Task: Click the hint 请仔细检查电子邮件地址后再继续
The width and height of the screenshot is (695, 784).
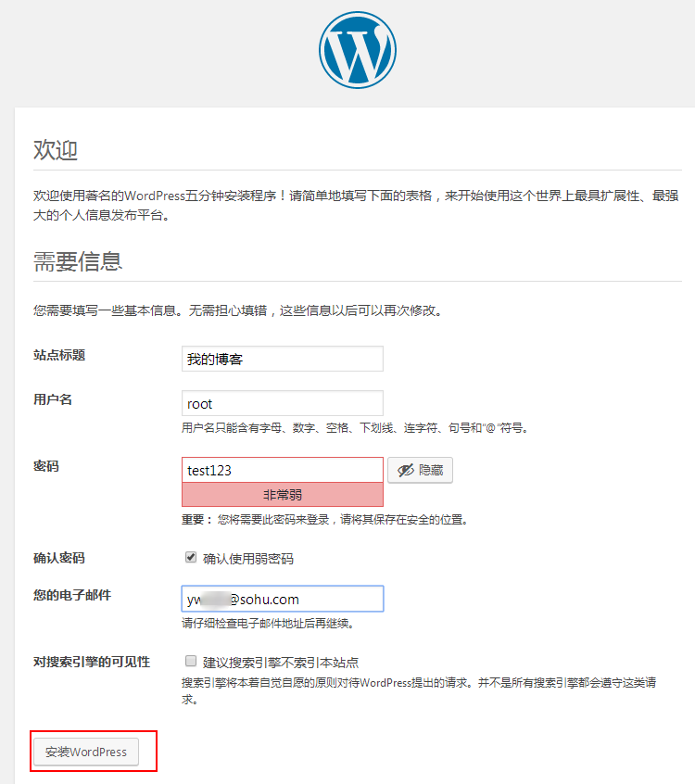Action: pos(268,624)
